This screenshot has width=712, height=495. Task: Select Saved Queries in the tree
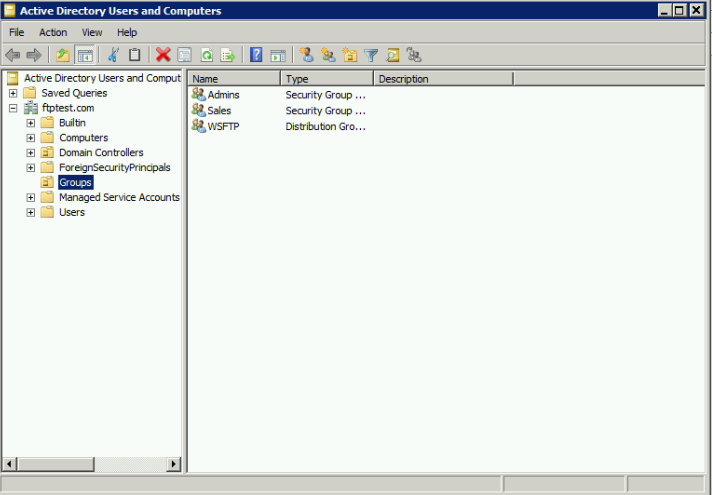(74, 93)
